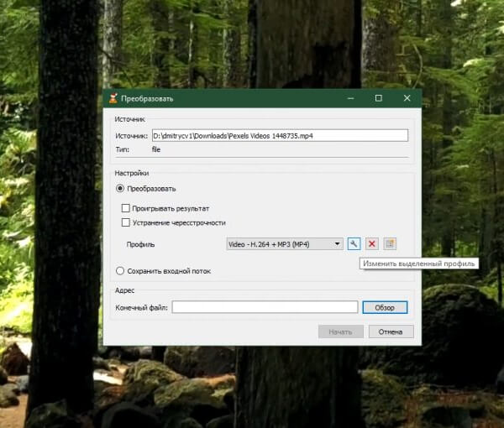This screenshot has width=504, height=428.
Task: Close the Преобразовать dialog window
Action: (406, 98)
